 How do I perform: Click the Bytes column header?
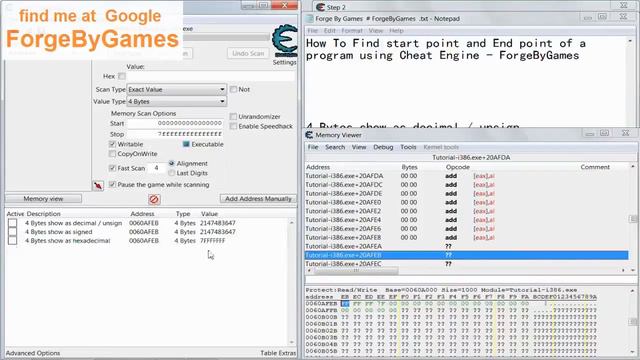point(409,167)
